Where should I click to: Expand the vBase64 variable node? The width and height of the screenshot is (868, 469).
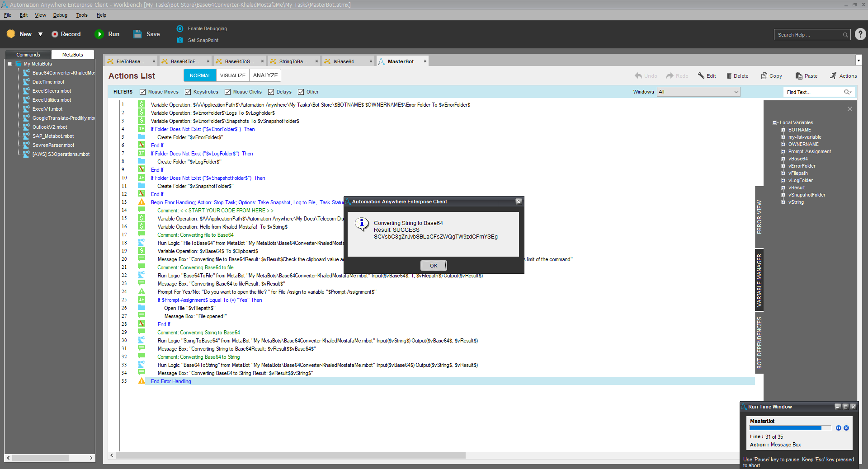tap(783, 159)
